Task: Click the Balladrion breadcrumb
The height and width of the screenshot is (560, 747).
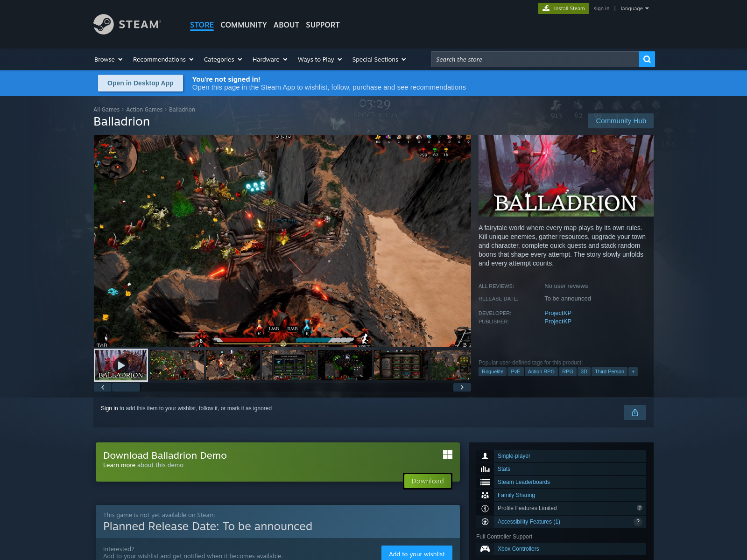Action: click(182, 110)
